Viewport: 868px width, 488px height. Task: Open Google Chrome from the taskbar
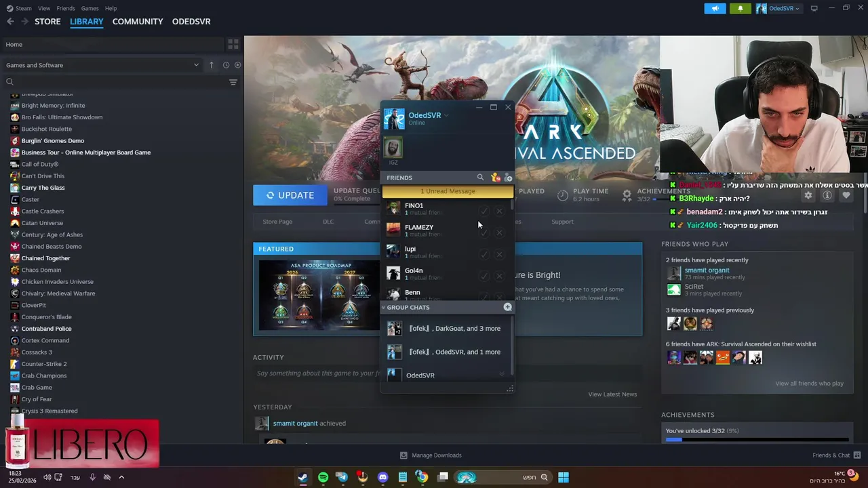pos(422,477)
